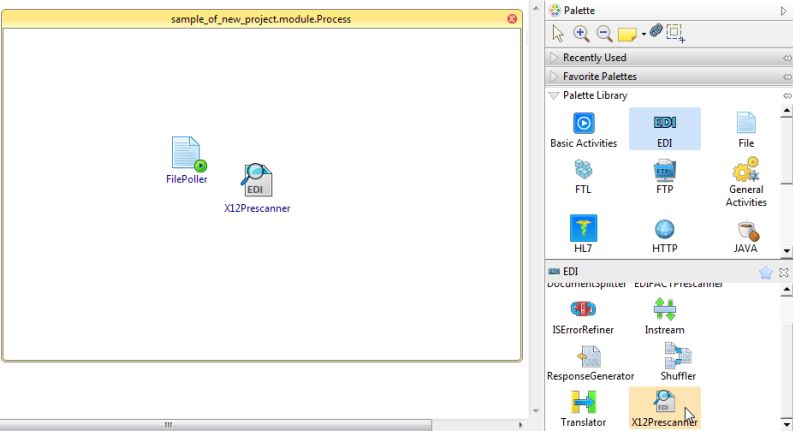
Task: Open the EDI palette in library
Action: click(x=665, y=129)
